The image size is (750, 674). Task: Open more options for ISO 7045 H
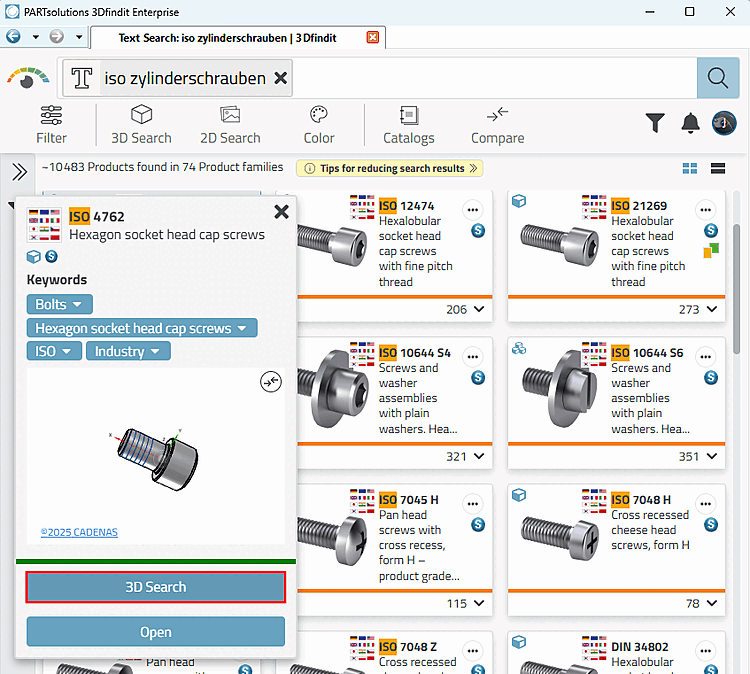click(x=473, y=503)
